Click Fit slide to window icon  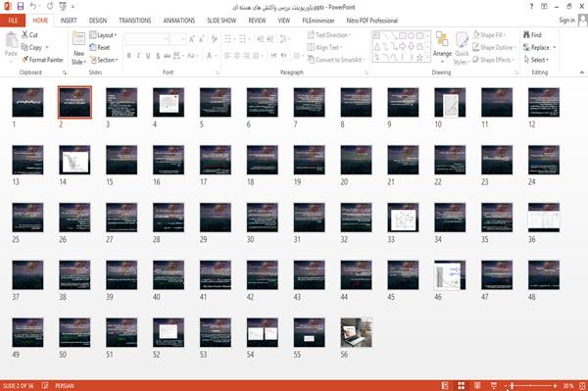click(x=582, y=385)
